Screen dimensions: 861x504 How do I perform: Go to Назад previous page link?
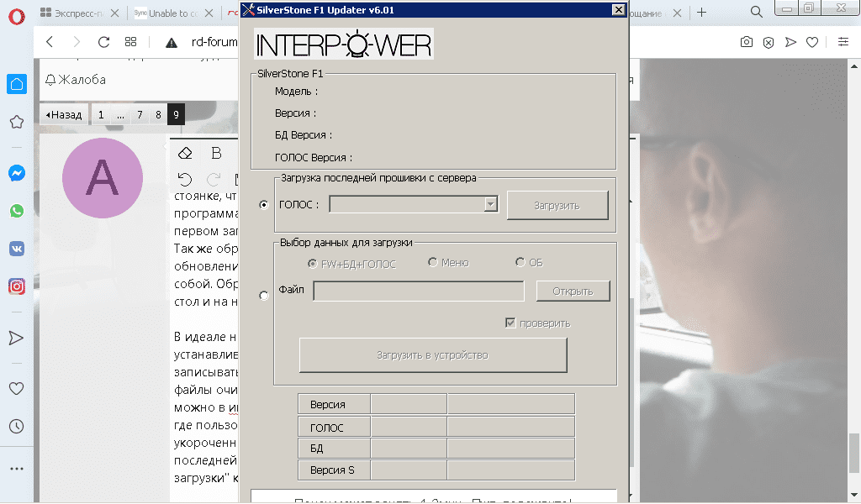[x=64, y=114]
